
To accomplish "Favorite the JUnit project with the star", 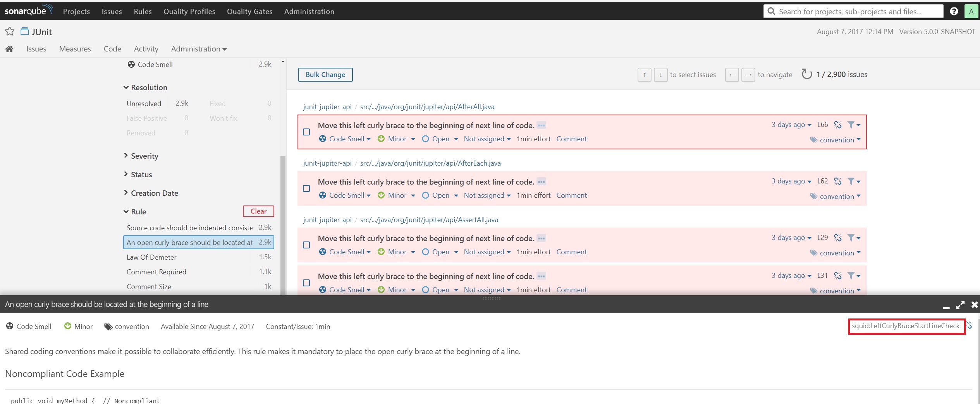I will point(10,31).
